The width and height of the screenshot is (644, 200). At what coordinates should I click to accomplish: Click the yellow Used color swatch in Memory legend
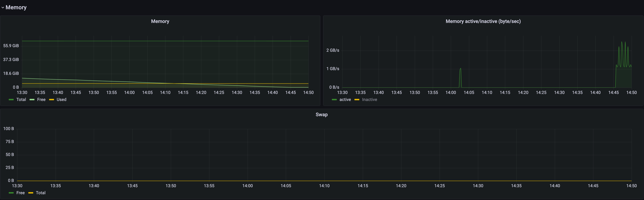click(52, 100)
